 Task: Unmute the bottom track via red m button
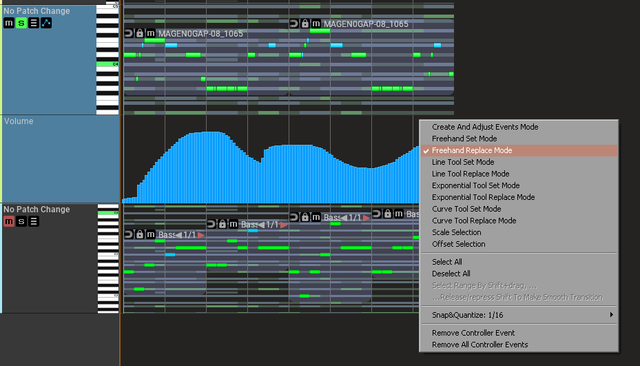coord(9,221)
